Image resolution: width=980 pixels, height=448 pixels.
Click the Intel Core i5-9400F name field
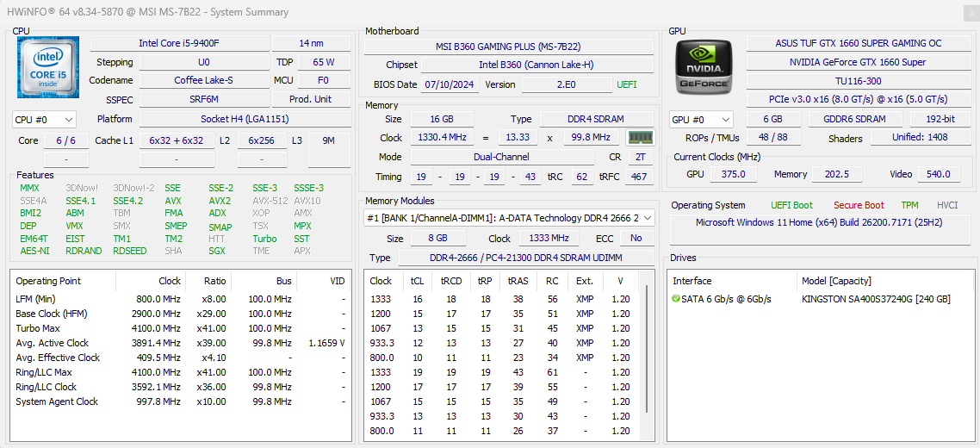point(178,43)
